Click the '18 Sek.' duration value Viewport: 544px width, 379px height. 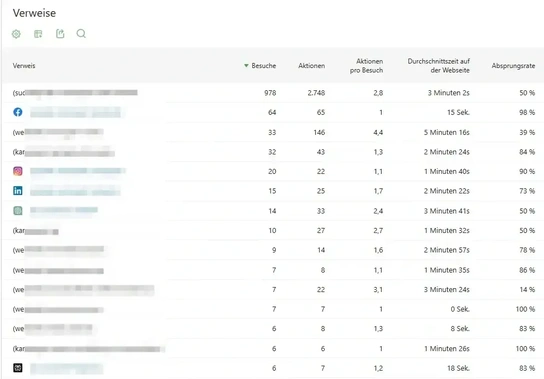(x=458, y=368)
